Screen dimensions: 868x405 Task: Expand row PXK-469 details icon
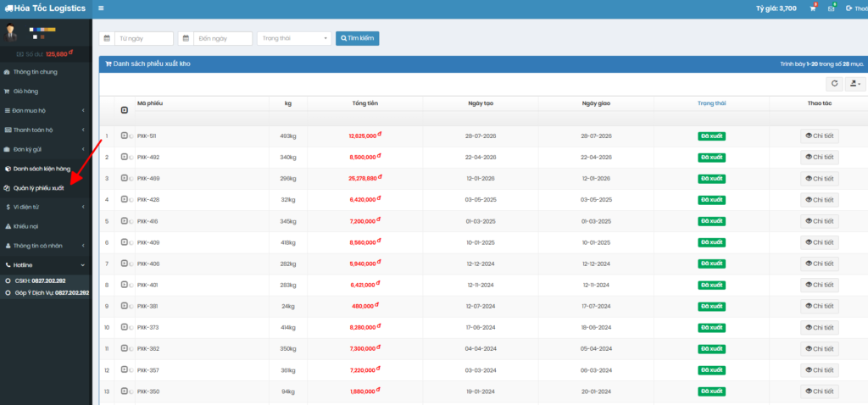click(x=125, y=178)
